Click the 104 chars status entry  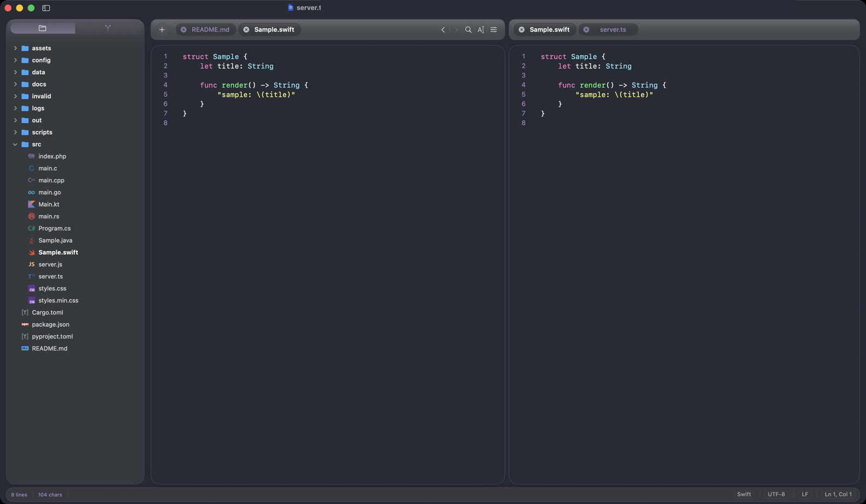tap(50, 494)
